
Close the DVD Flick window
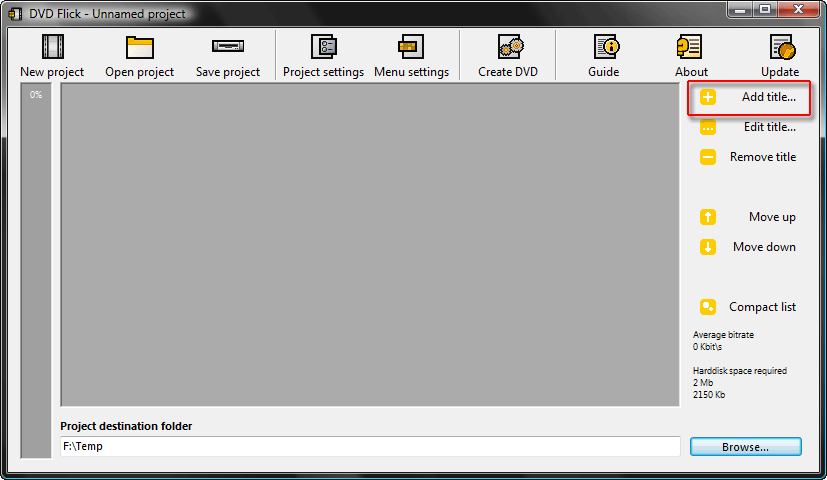(x=799, y=9)
